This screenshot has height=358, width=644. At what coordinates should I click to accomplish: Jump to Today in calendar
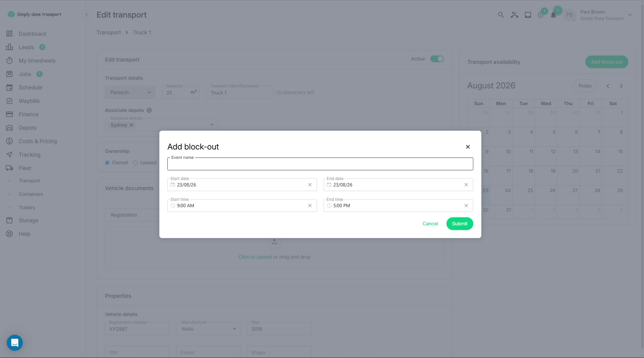pyautogui.click(x=584, y=86)
